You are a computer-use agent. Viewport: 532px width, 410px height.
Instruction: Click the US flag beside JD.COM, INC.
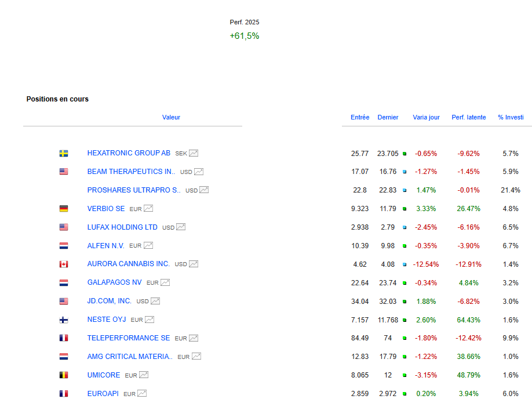pyautogui.click(x=64, y=301)
